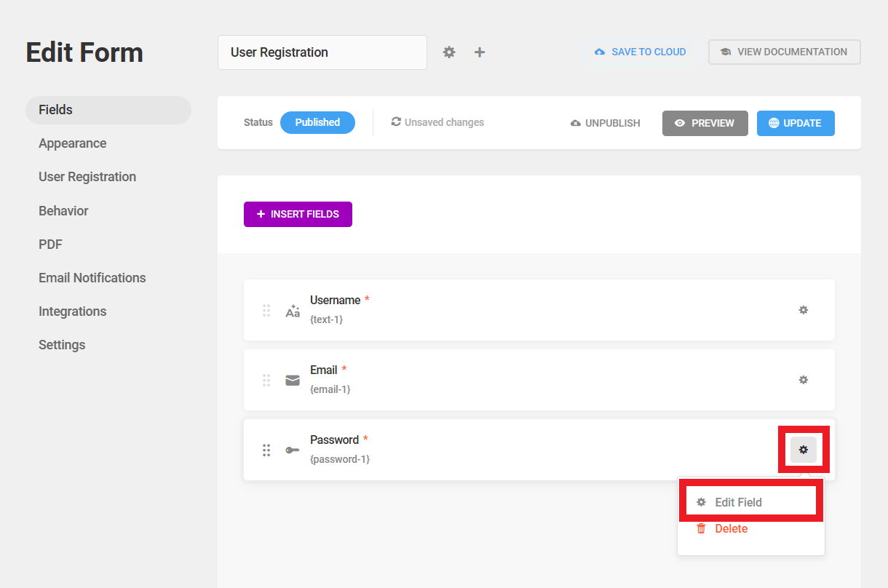The image size is (888, 588).
Task: Open gear menu for Email field
Action: (x=804, y=380)
